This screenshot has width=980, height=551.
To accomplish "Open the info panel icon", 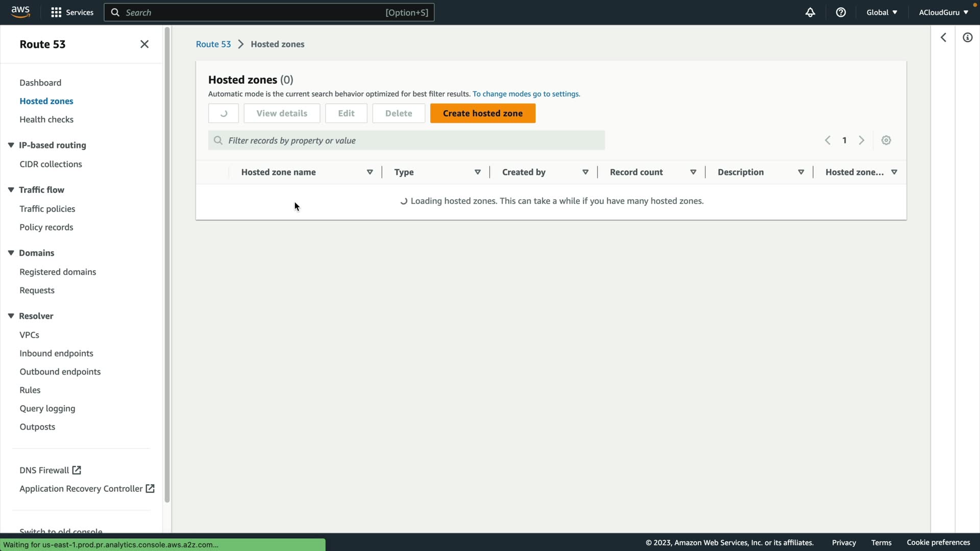I will [967, 37].
